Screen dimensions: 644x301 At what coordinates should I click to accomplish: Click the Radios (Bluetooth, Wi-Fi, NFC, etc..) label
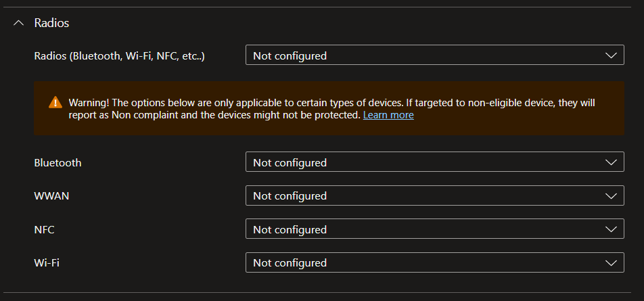[x=119, y=55]
